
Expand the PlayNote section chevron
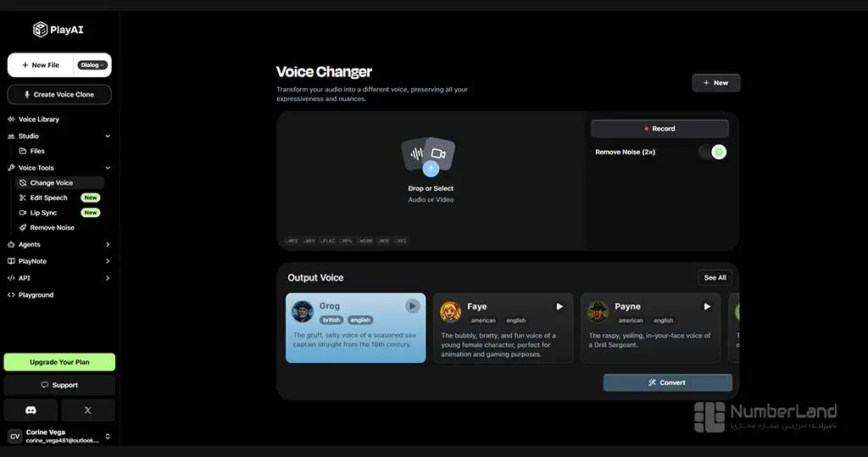point(108,261)
